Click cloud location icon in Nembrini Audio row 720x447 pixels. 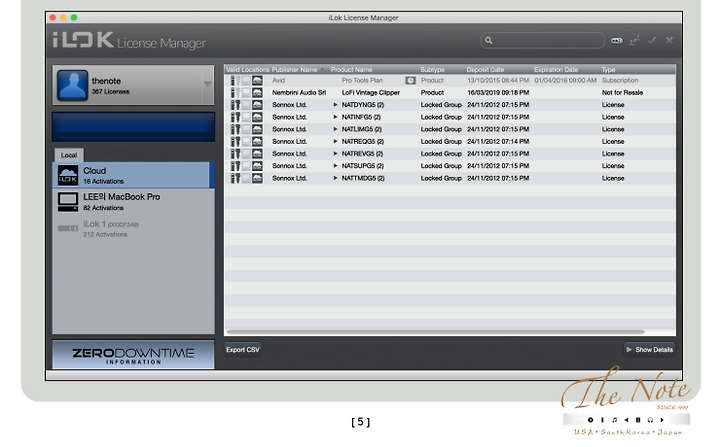(x=257, y=92)
